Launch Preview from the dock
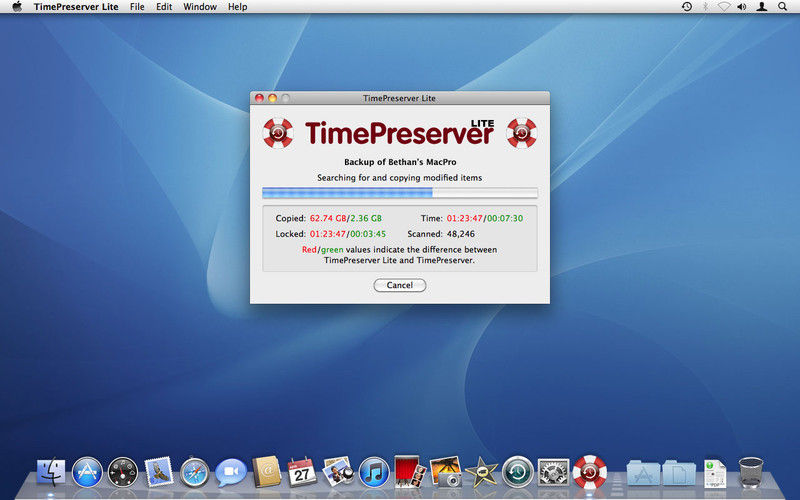Screen dimensions: 800x500 [338, 471]
